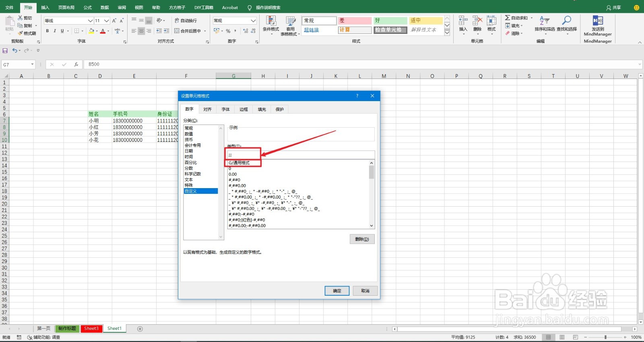Expand the cell styles gallery

point(447,33)
